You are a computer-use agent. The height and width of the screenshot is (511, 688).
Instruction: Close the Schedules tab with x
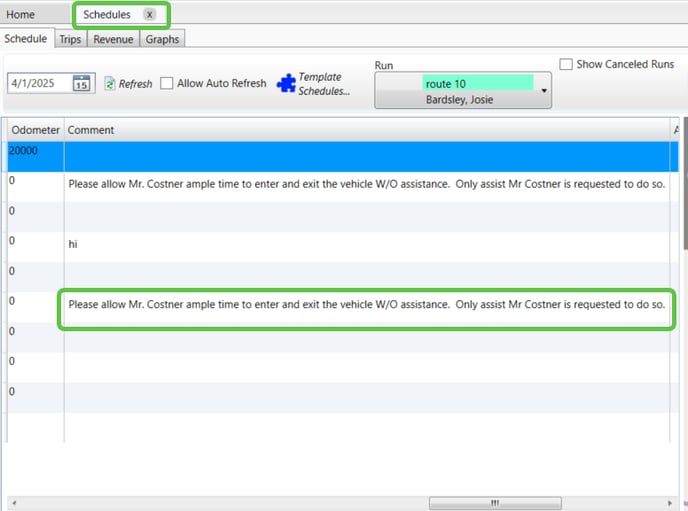click(x=150, y=14)
